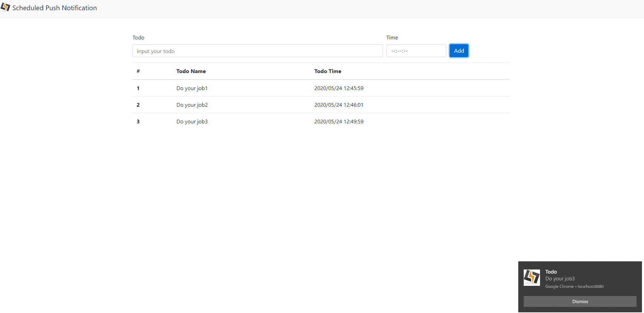Click the notification title 'Todo'
The height and width of the screenshot is (313, 644).
click(551, 272)
